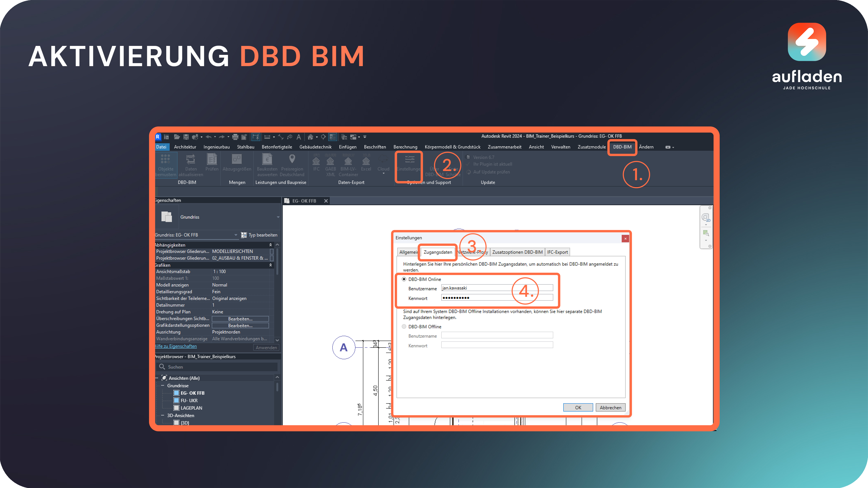The height and width of the screenshot is (488, 868).
Task: Close the Einstellungen dialog
Action: pyautogui.click(x=625, y=238)
